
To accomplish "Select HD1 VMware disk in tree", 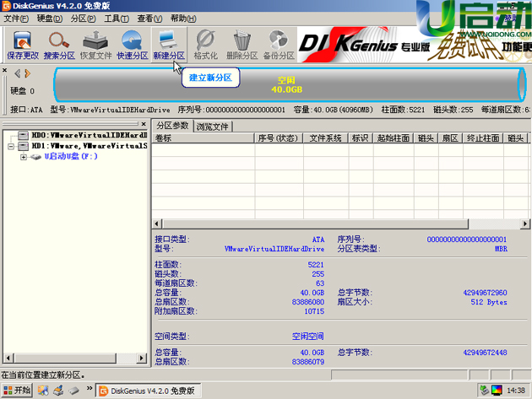I will click(90, 146).
